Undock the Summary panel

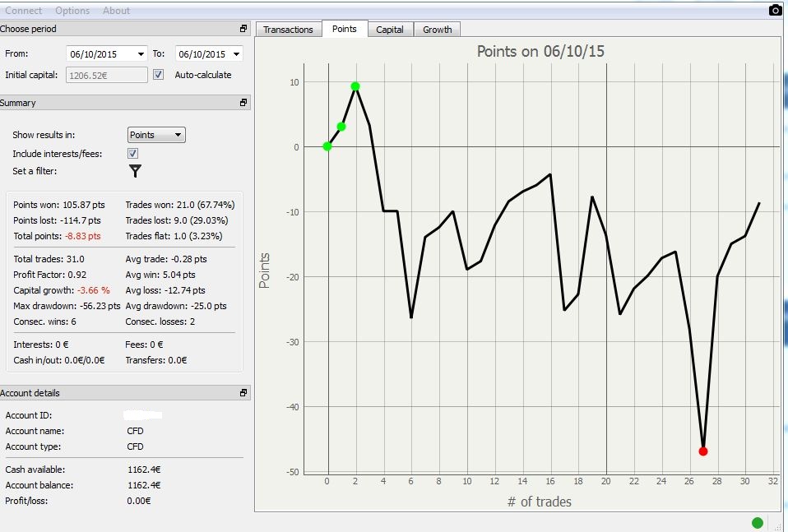[243, 103]
